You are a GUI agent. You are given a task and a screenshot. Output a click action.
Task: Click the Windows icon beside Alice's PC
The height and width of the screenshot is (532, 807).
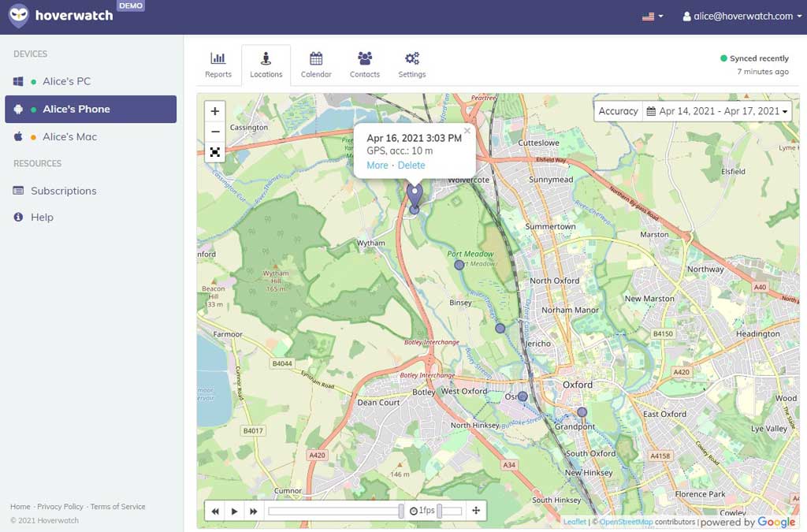pyautogui.click(x=18, y=81)
